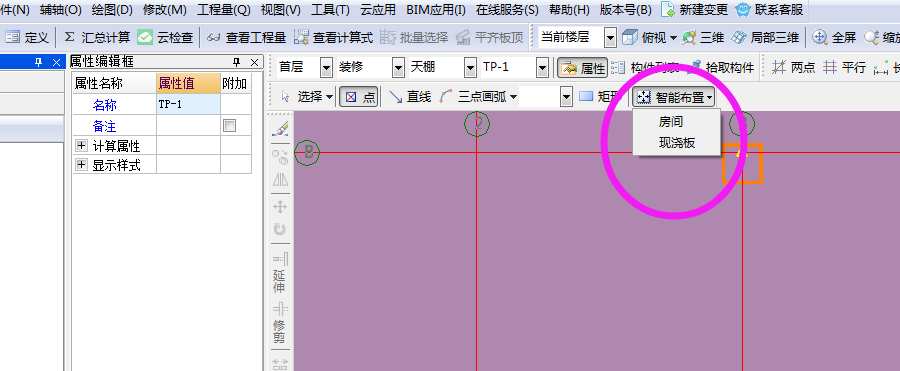
Task: Click the move tool cross-arrows icon
Action: pyautogui.click(x=280, y=207)
